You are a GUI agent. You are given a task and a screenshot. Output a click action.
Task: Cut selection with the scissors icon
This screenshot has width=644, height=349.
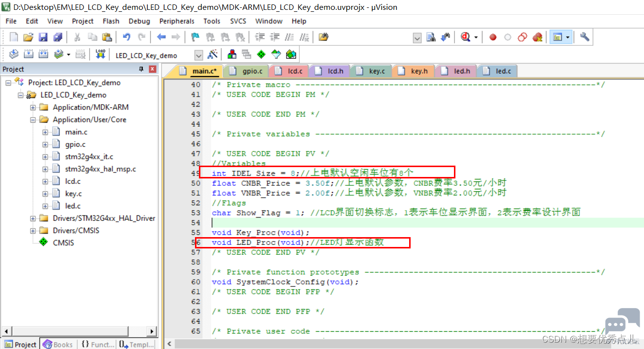tap(77, 37)
